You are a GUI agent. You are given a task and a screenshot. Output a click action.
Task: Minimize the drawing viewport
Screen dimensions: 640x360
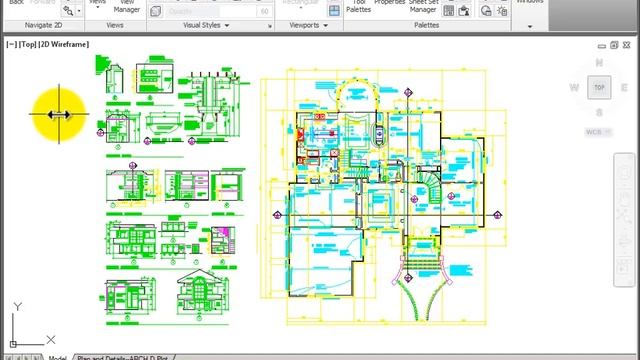tap(602, 46)
